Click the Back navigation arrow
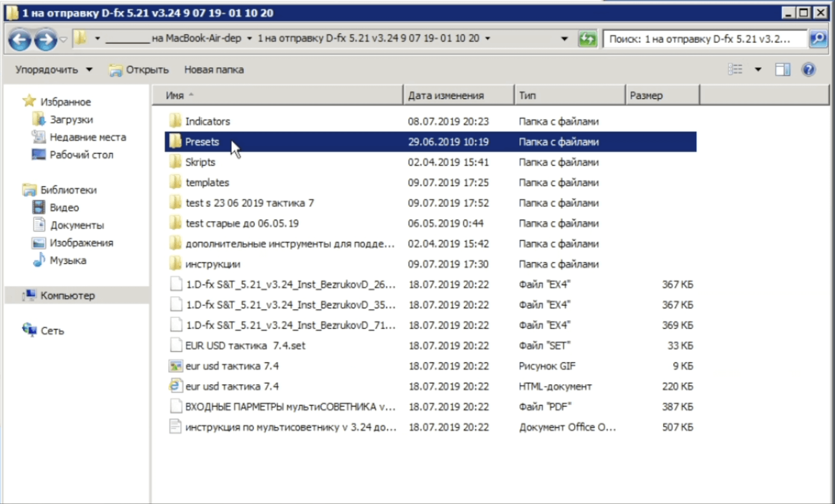This screenshot has width=835, height=504. (x=20, y=39)
